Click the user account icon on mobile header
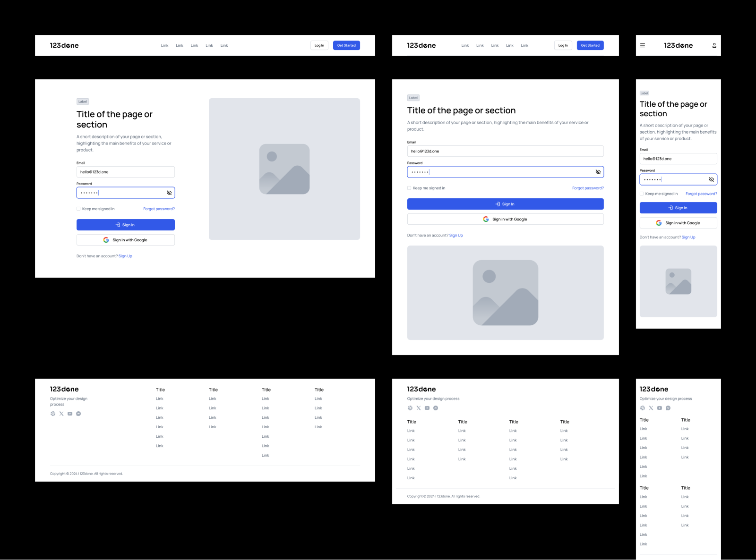The image size is (756, 560). (714, 45)
